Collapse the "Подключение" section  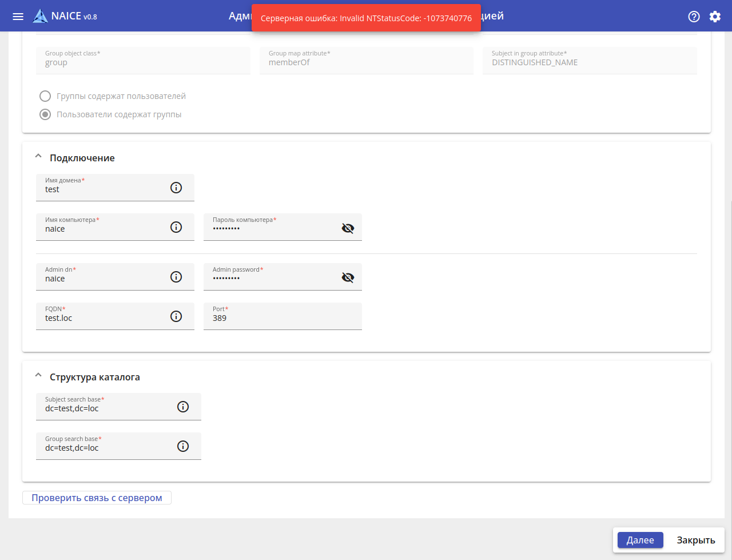tap(38, 156)
